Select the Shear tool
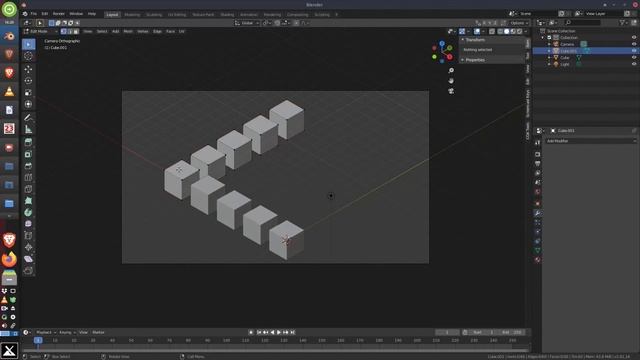The height and width of the screenshot is (360, 640). 28,259
